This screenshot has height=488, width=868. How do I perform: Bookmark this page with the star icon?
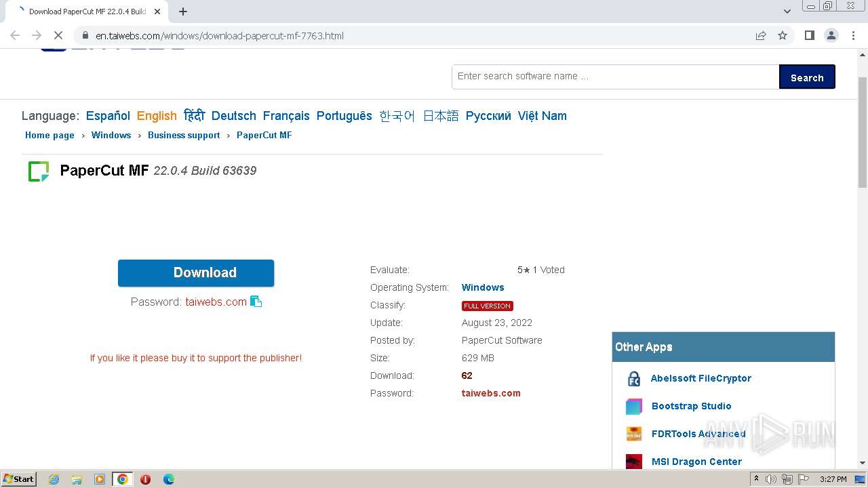783,35
